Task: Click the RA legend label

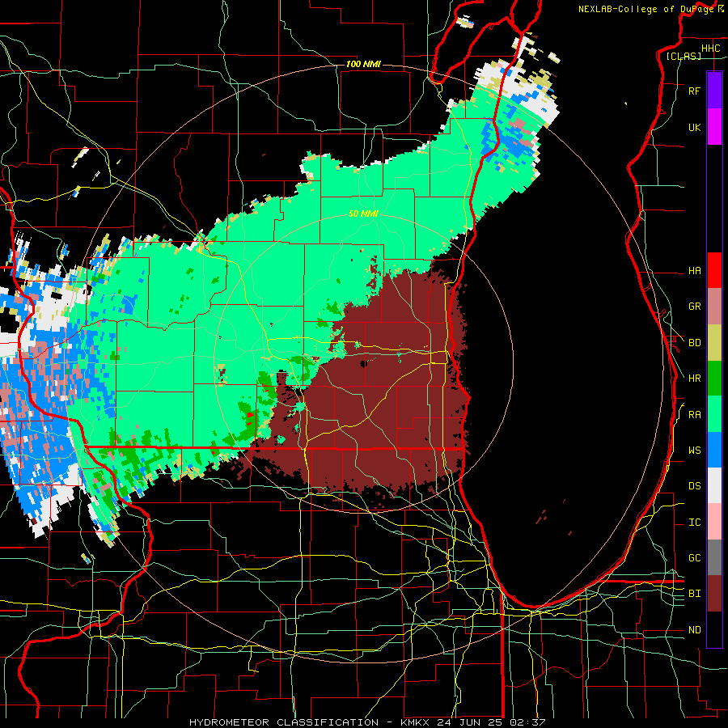Action: (x=694, y=415)
